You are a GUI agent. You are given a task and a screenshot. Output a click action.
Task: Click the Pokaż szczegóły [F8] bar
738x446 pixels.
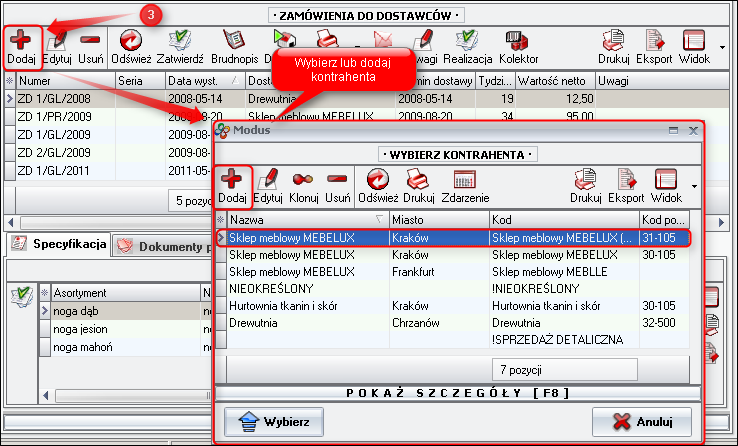coord(459,392)
